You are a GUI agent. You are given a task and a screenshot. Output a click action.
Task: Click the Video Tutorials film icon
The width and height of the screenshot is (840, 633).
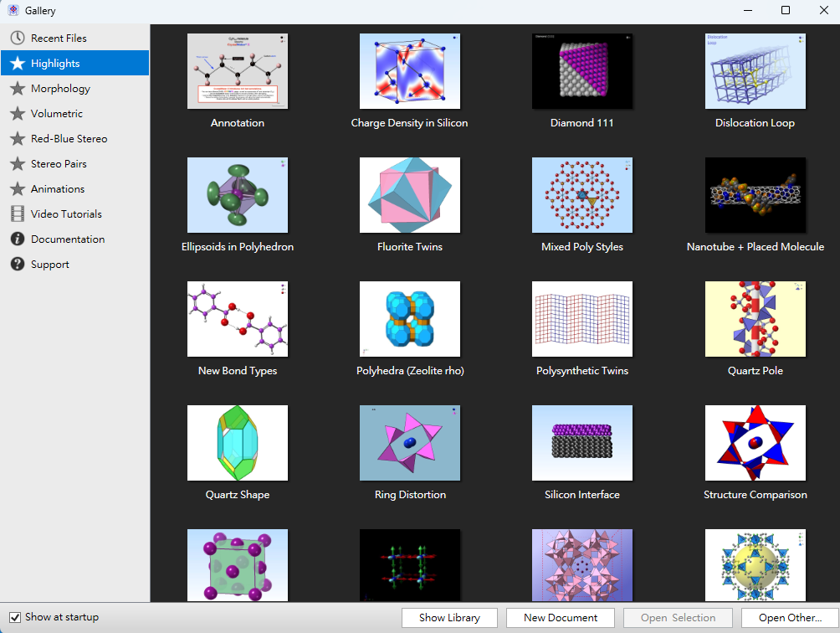coord(18,214)
